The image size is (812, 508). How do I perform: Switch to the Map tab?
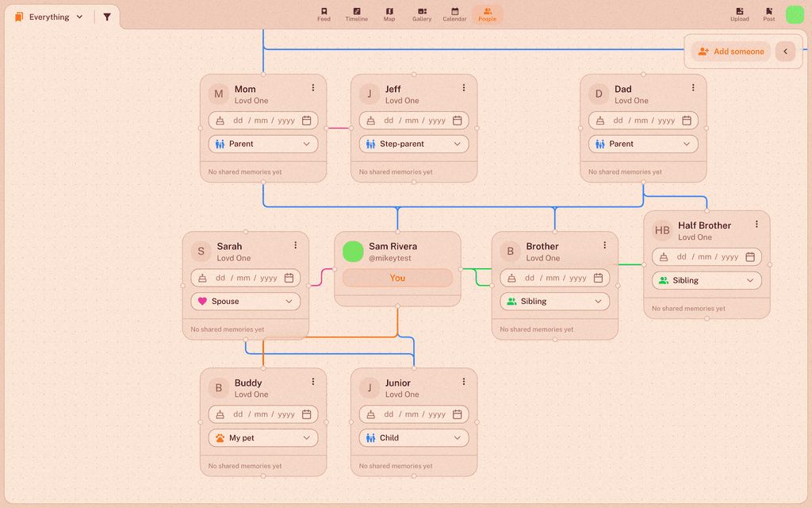[389, 14]
